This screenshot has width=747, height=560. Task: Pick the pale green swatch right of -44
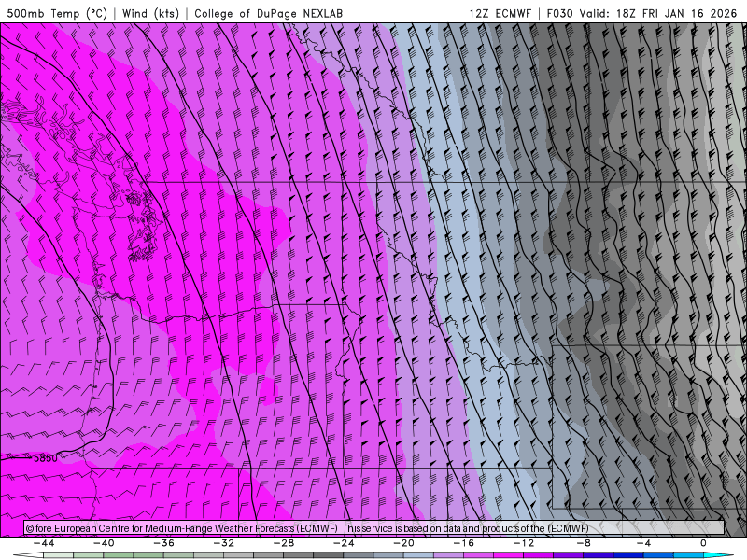coord(58,555)
